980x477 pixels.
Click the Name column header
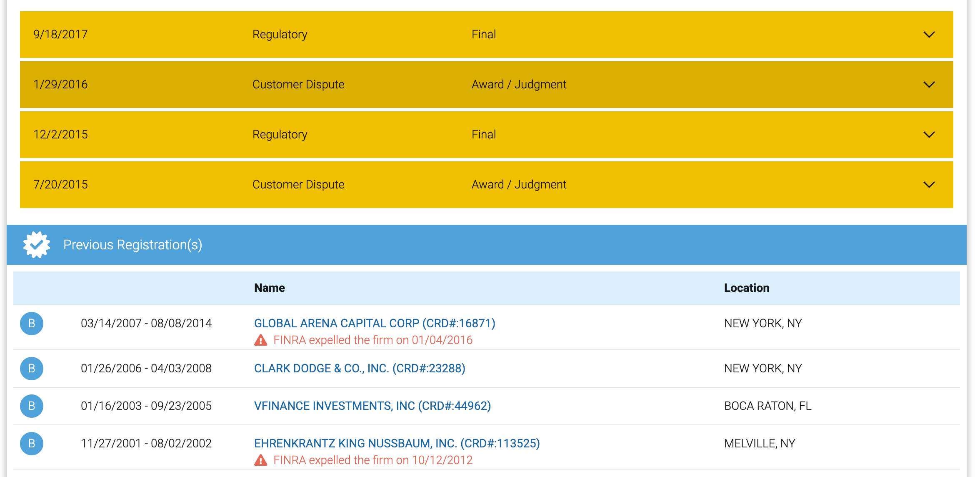[x=270, y=288]
